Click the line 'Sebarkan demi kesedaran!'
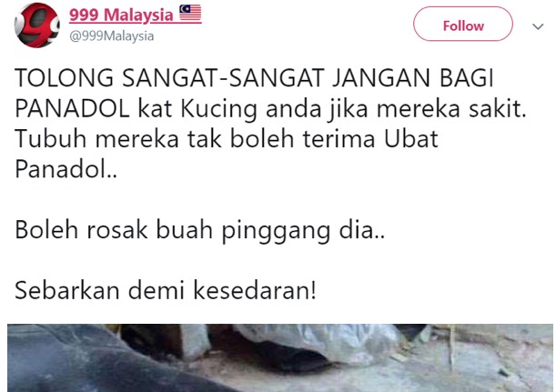The image size is (556, 392). click(x=166, y=290)
